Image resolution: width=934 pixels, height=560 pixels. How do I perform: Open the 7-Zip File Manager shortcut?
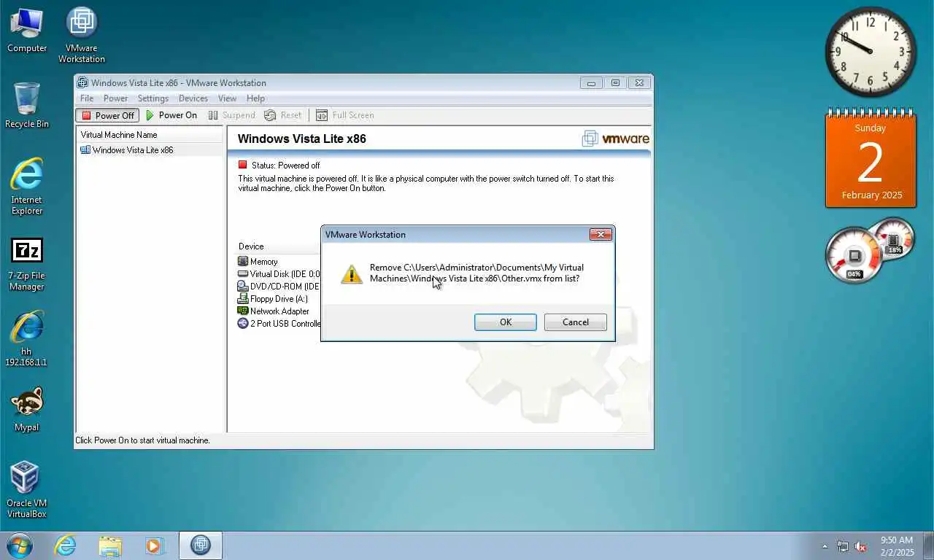tap(27, 264)
